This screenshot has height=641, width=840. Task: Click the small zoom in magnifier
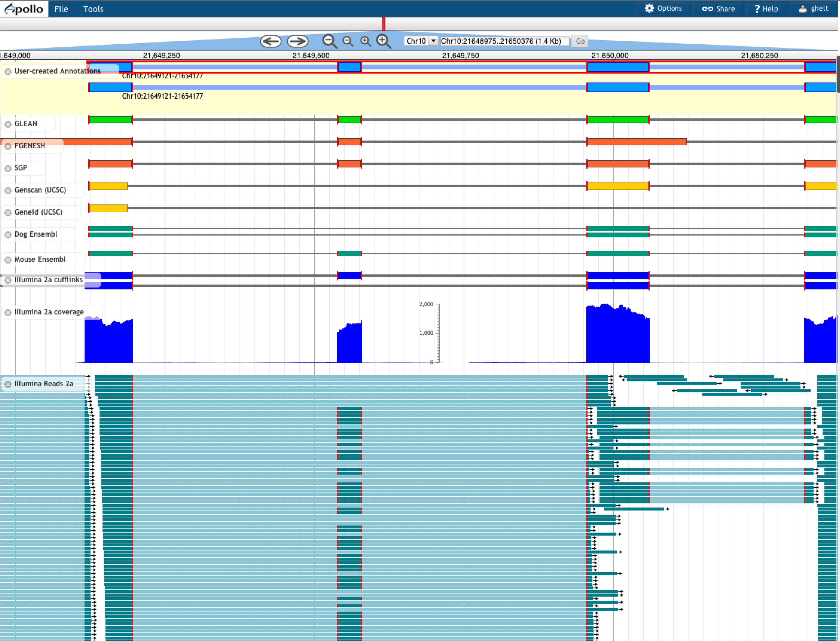pos(366,41)
